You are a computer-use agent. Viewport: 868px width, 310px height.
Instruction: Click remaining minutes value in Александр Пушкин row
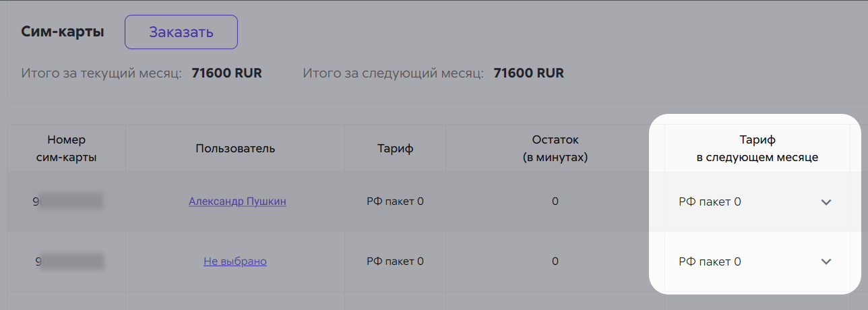(555, 201)
